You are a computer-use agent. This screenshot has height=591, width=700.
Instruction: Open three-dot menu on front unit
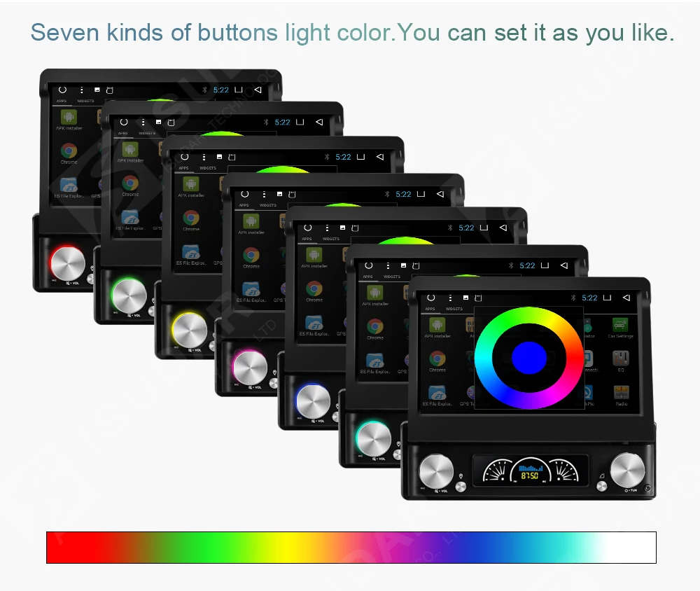point(450,298)
